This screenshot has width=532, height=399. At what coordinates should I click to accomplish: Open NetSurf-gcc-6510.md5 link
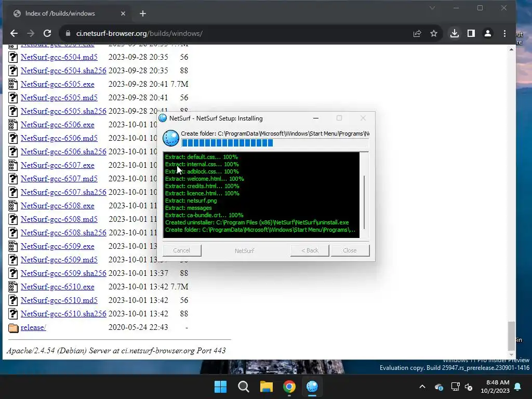[x=59, y=300]
